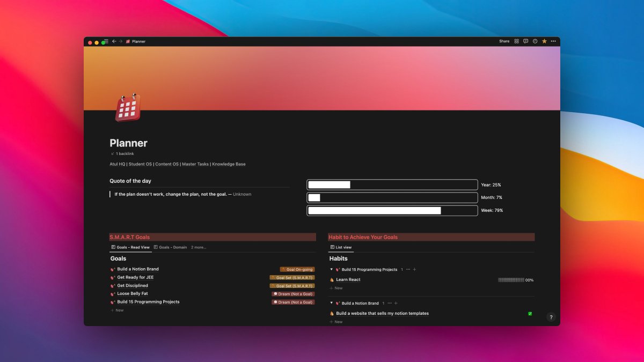The width and height of the screenshot is (644, 362).
Task: Click the quote text about changing the plan
Action: [x=170, y=194]
